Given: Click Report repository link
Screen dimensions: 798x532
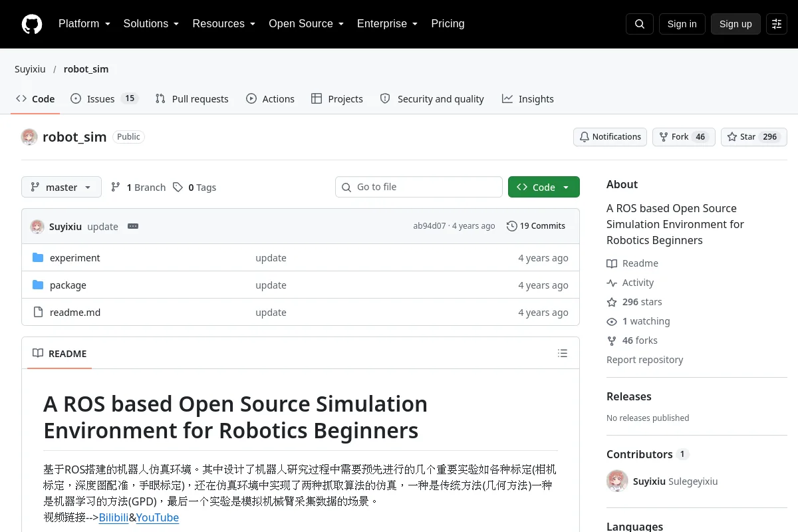Looking at the screenshot, I should coord(645,360).
